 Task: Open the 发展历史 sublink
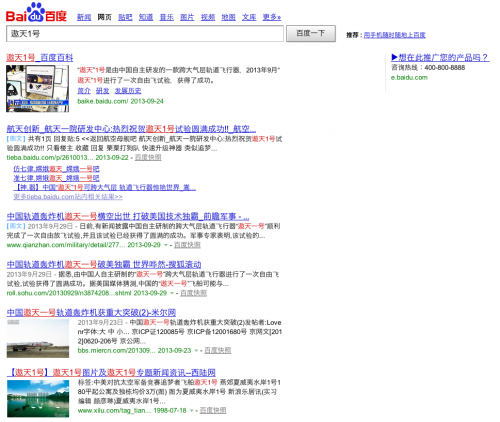128,91
